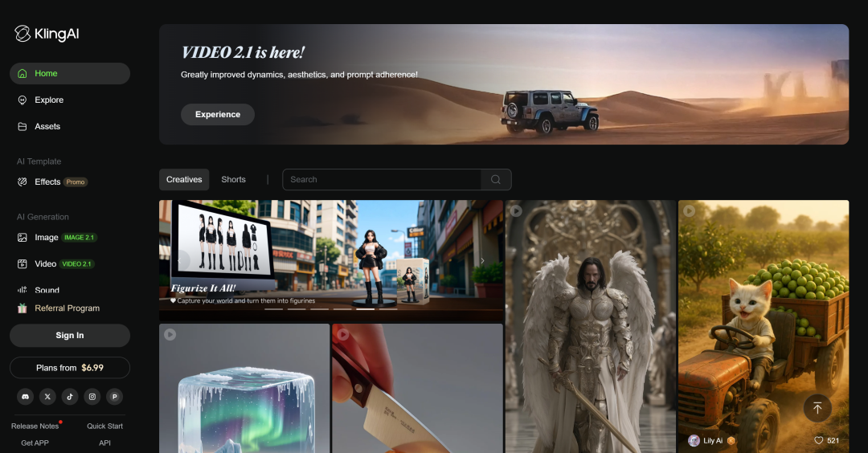Open the Explore page

coord(70,100)
